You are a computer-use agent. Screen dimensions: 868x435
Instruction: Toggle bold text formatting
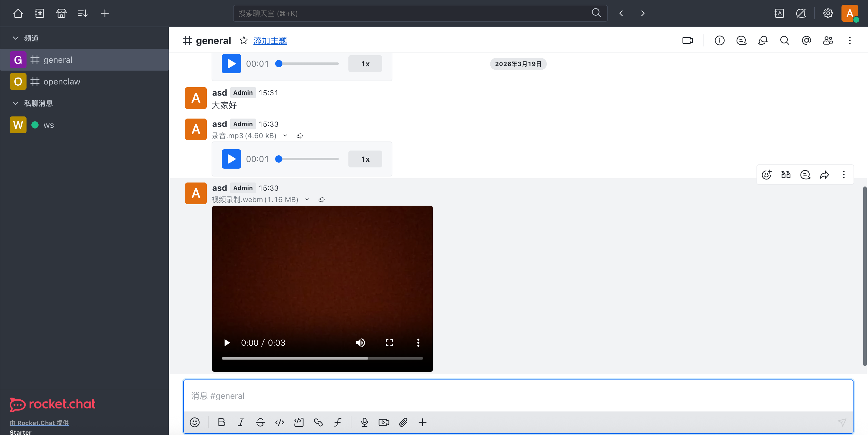(x=222, y=422)
